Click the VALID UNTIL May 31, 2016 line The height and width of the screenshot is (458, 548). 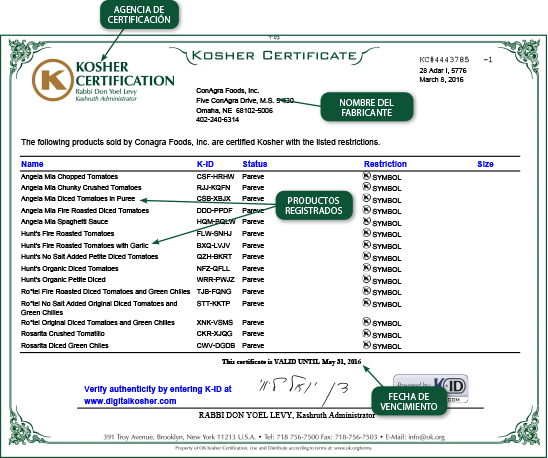(291, 362)
